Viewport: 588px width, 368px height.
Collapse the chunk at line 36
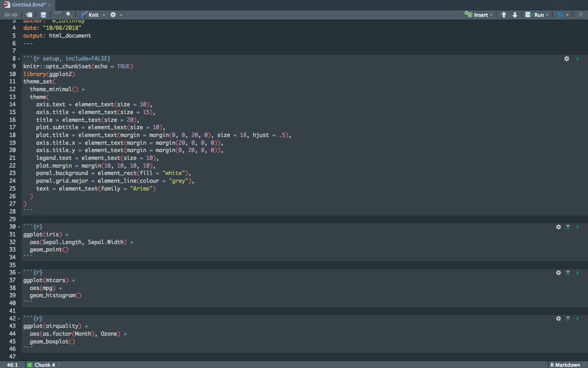tap(19, 273)
